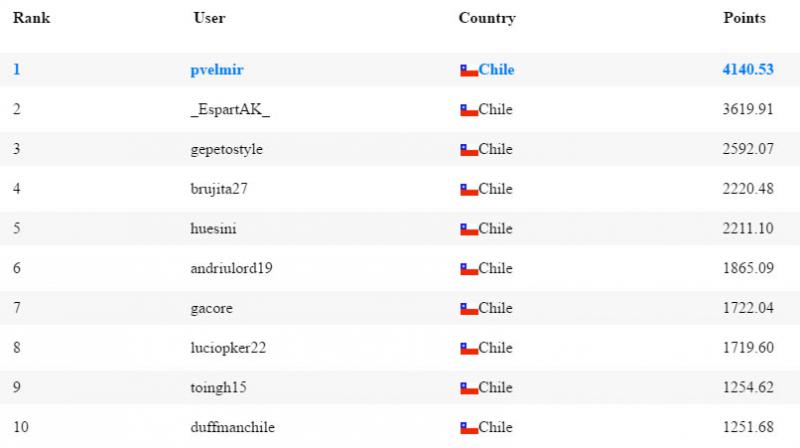Click the Chile flag in _EspartAK_ row
This screenshot has height=448, width=800.
(469, 110)
